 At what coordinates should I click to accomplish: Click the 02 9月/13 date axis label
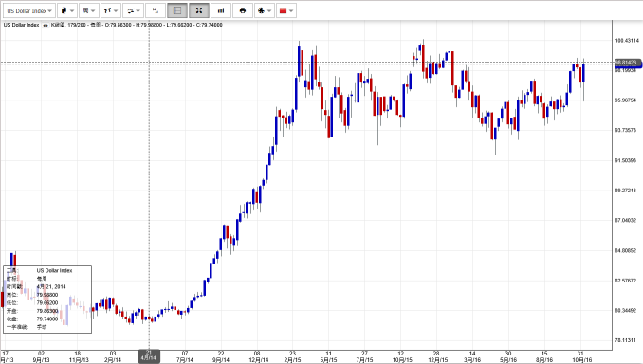click(x=41, y=356)
